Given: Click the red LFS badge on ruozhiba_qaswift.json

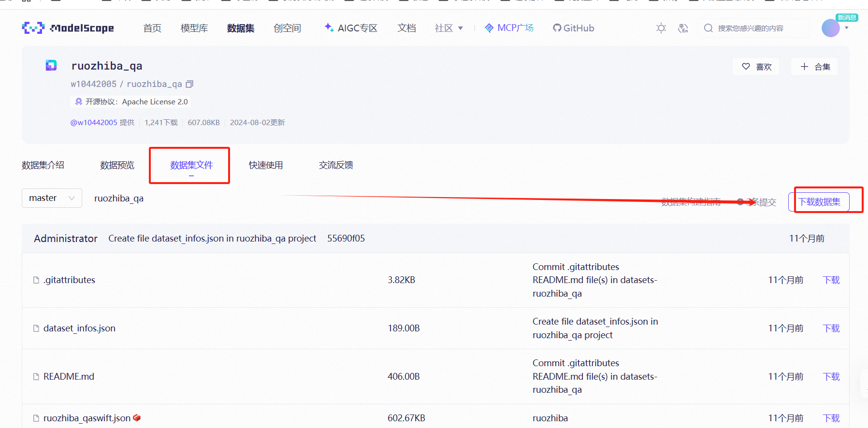Looking at the screenshot, I should click(x=137, y=418).
